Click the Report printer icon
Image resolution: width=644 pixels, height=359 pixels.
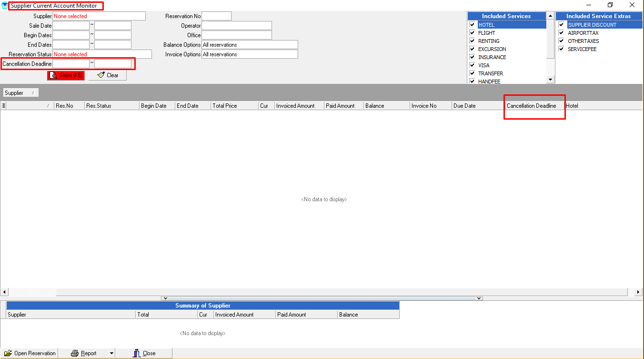click(x=75, y=353)
